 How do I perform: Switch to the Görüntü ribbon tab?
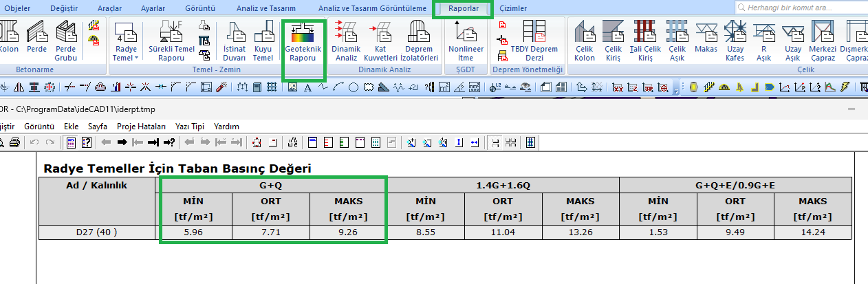point(200,9)
